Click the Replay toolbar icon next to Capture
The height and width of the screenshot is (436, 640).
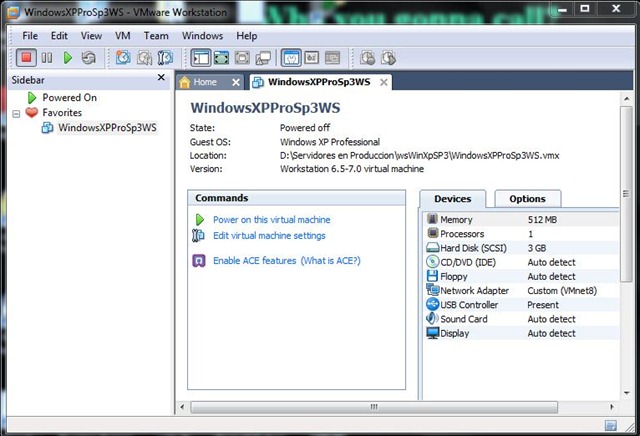point(388,58)
